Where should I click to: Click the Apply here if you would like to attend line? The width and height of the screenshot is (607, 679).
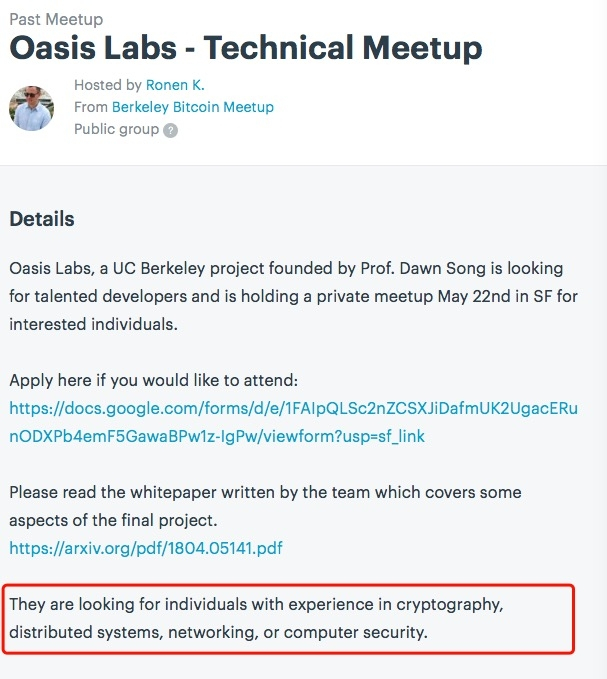154,380
